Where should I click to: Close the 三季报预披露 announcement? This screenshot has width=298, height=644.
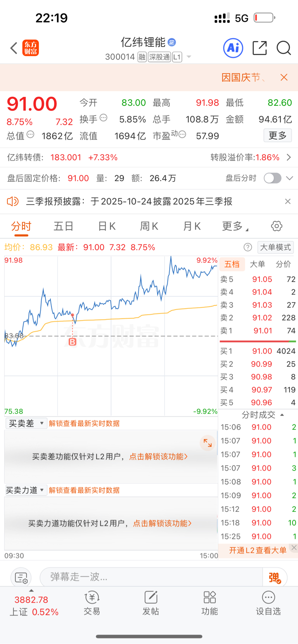[288, 201]
